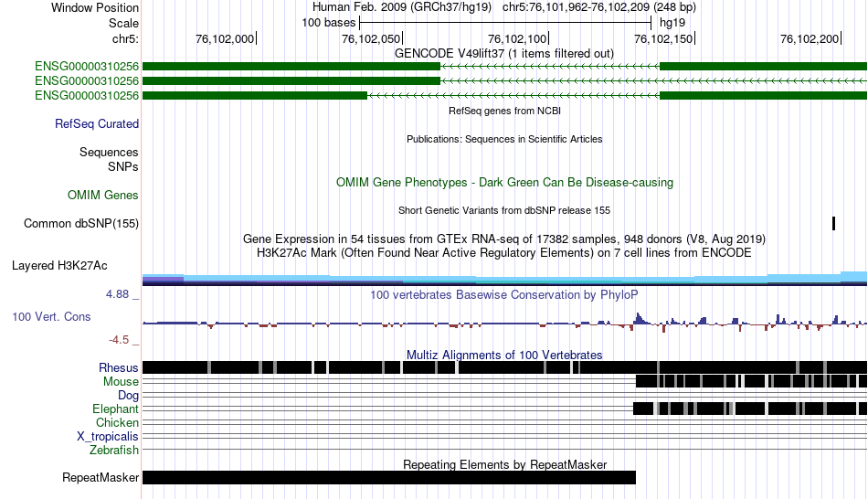The height and width of the screenshot is (499, 868).
Task: Select the Rhesus alignment row label
Action: [119, 367]
